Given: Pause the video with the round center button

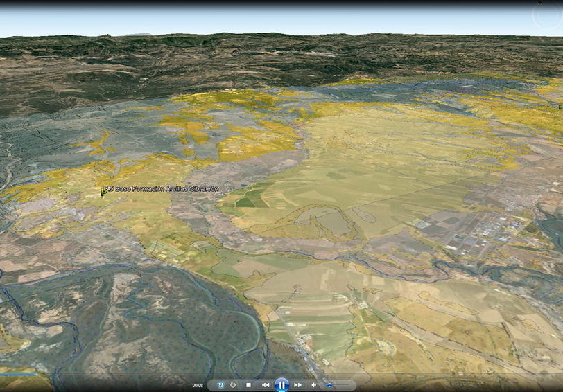Looking at the screenshot, I should tap(281, 384).
